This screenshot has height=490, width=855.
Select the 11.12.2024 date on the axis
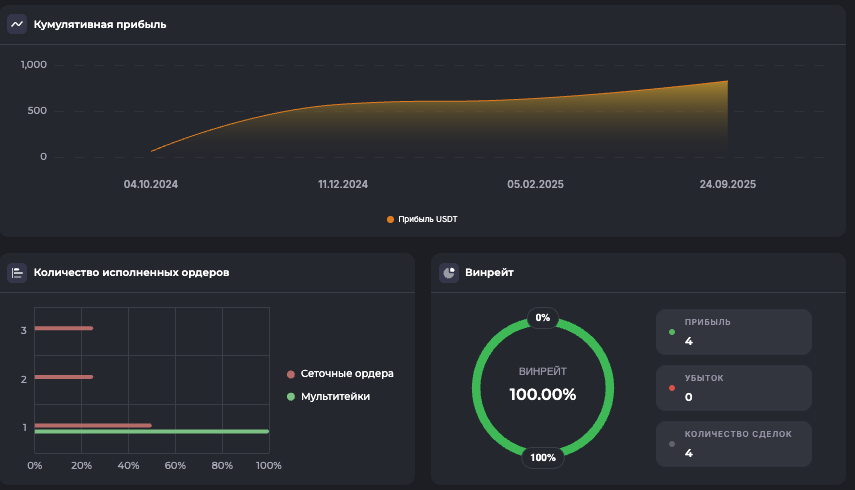click(343, 184)
